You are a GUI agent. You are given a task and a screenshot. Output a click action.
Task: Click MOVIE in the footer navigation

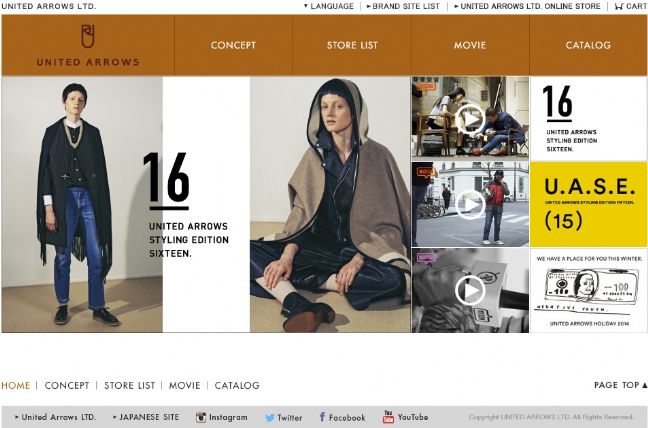(x=184, y=385)
